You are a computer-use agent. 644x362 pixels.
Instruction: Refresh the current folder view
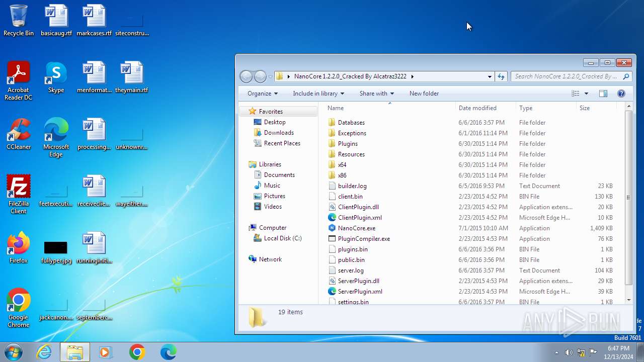501,76
